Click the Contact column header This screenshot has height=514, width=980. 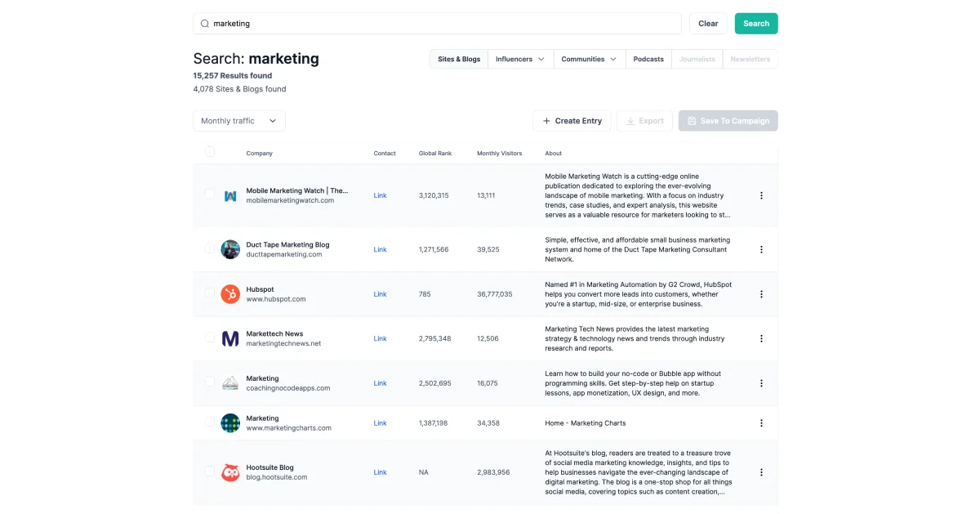pos(385,154)
